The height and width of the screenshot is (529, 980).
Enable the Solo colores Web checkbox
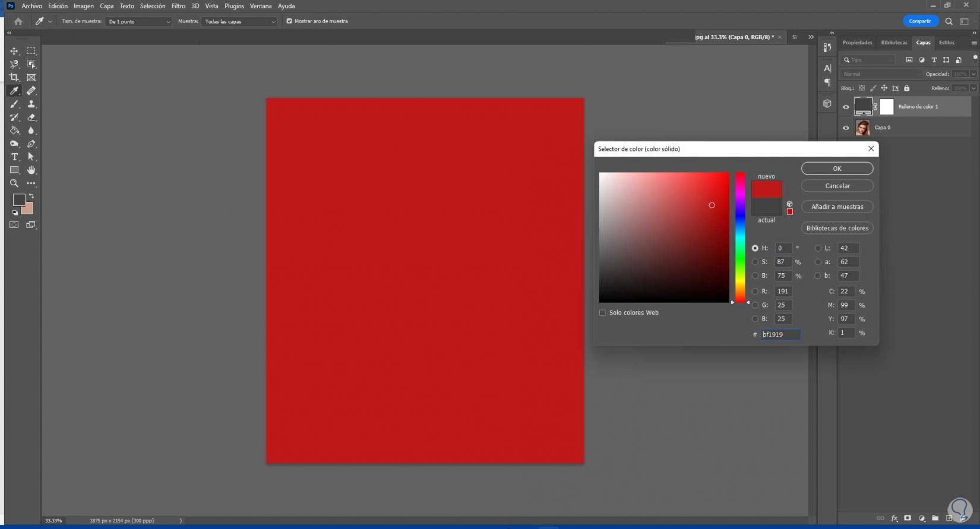point(602,313)
